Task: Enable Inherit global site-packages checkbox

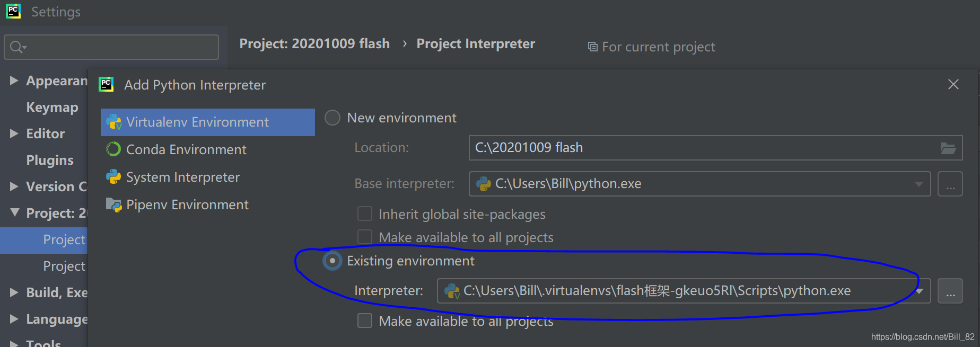Action: pos(365,213)
